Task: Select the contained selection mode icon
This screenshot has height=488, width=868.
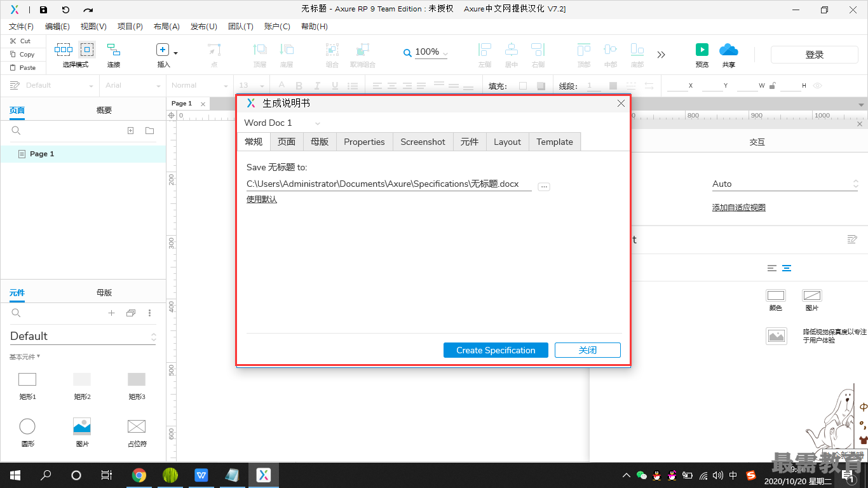Action: (86, 50)
